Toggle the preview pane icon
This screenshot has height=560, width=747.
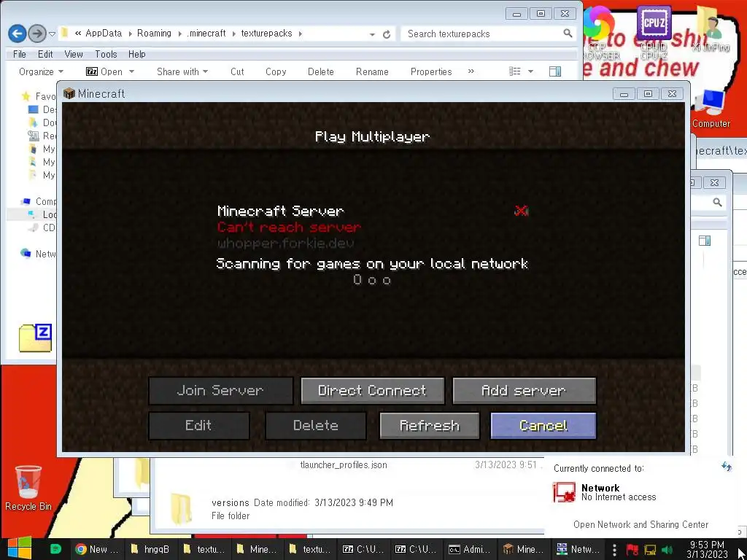tap(555, 71)
